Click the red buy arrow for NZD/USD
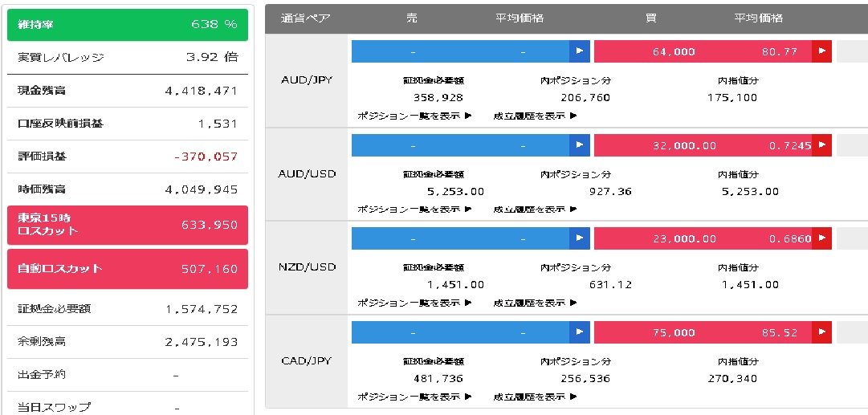 click(821, 238)
